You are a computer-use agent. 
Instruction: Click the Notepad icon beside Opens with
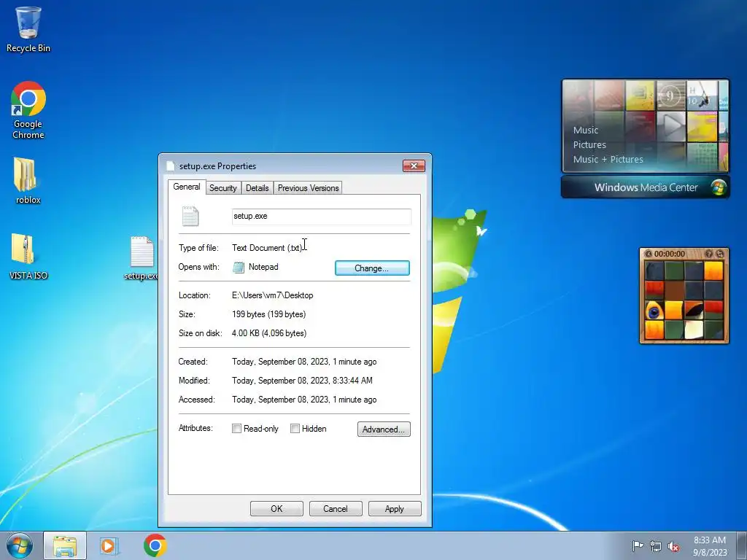click(239, 267)
